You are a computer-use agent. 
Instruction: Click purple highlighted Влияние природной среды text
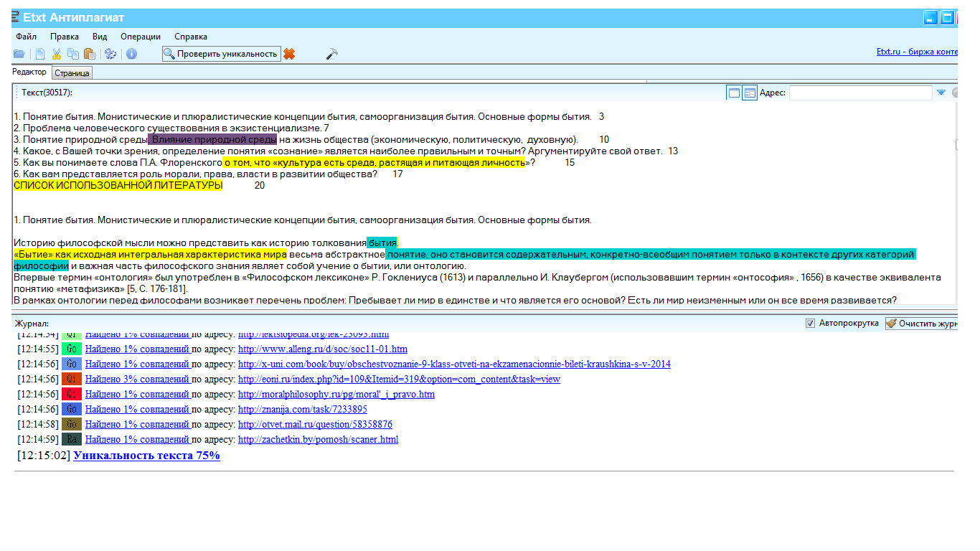[213, 140]
